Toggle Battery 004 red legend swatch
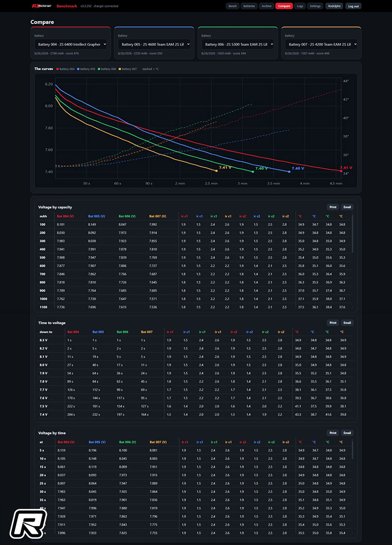Viewport: 392px width, 545px height. pyautogui.click(x=58, y=69)
